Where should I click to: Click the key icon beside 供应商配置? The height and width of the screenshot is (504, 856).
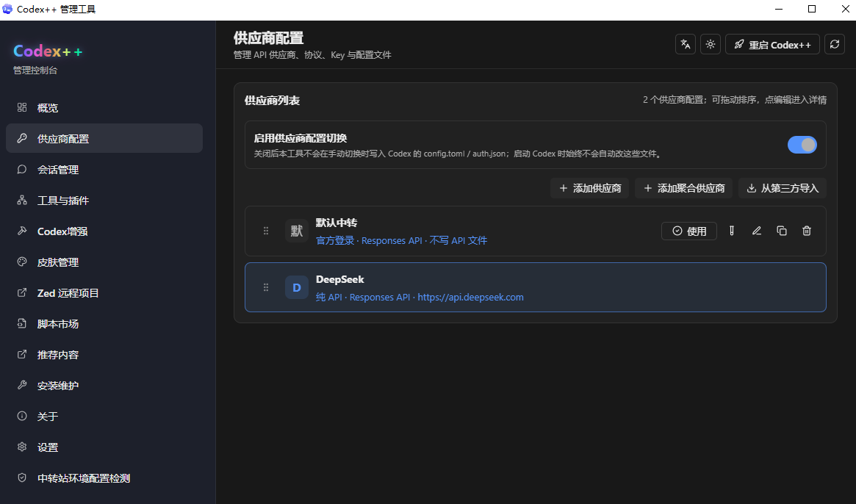tap(22, 138)
